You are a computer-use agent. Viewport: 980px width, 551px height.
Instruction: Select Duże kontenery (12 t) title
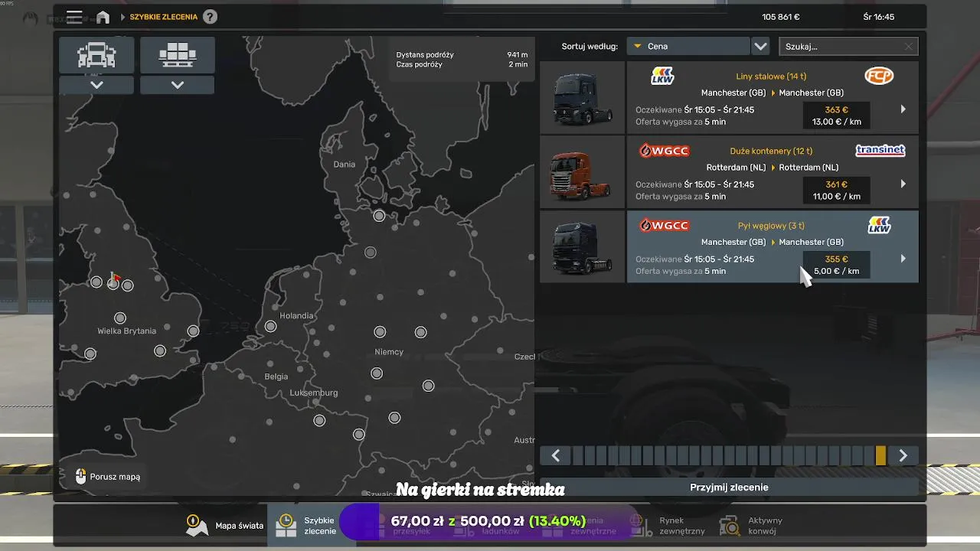772,151
